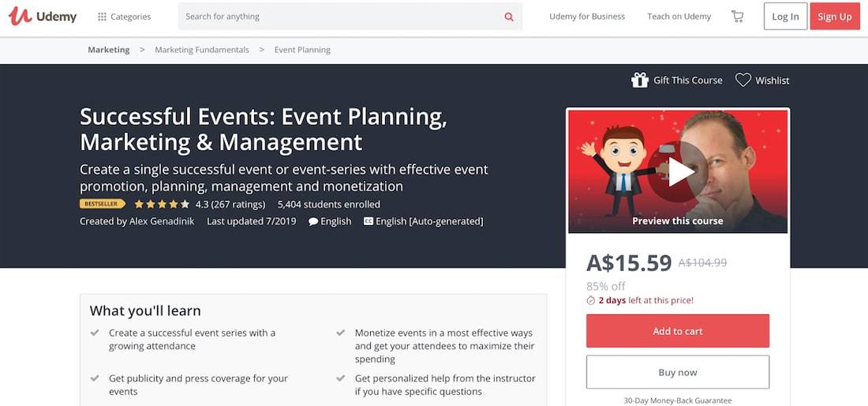Click the clock icon beside 2 days left
868x406 pixels.
pos(591,301)
